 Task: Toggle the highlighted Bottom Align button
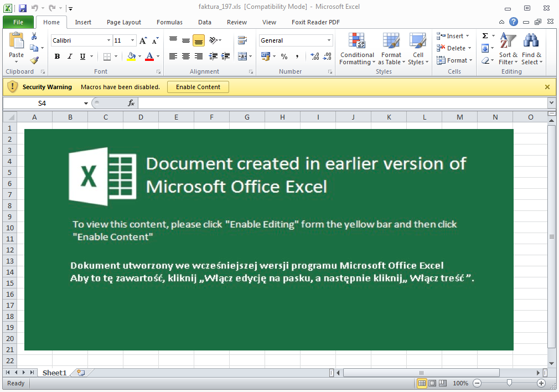click(x=199, y=40)
